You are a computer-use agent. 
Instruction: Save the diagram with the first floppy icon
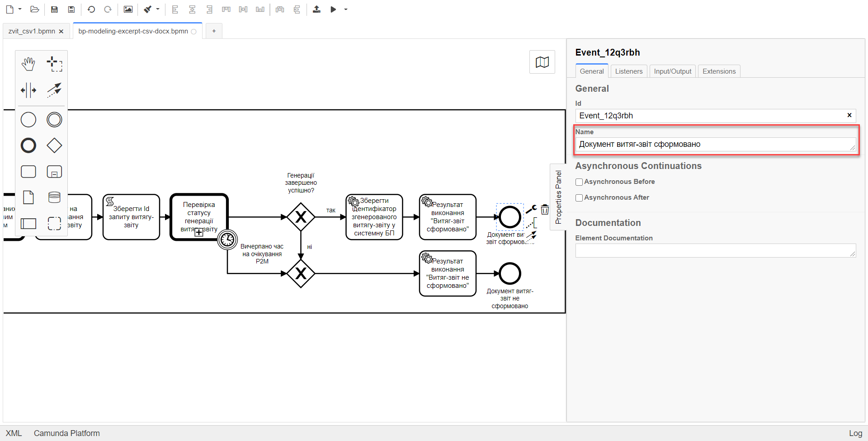pos(54,9)
